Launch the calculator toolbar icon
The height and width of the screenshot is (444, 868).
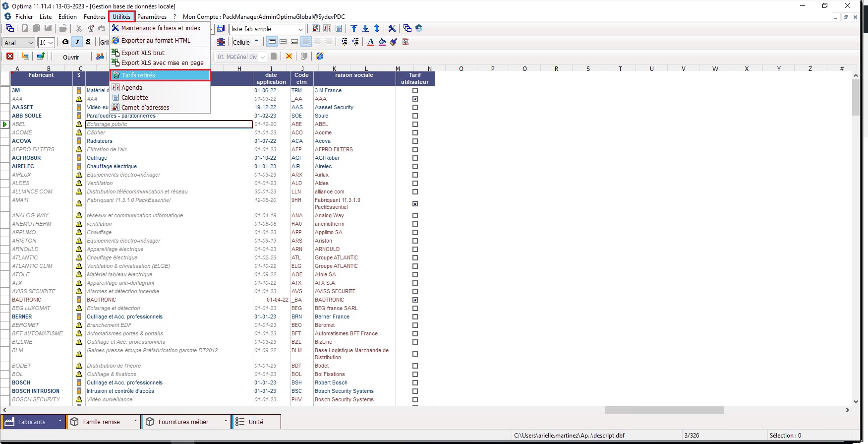(339, 29)
